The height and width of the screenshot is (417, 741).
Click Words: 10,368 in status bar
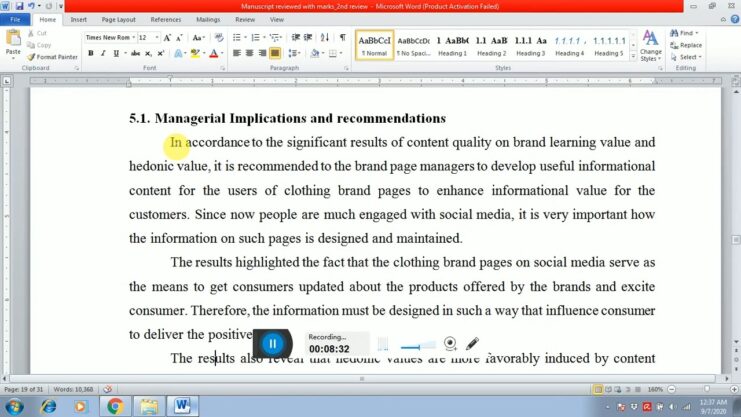tap(73, 389)
